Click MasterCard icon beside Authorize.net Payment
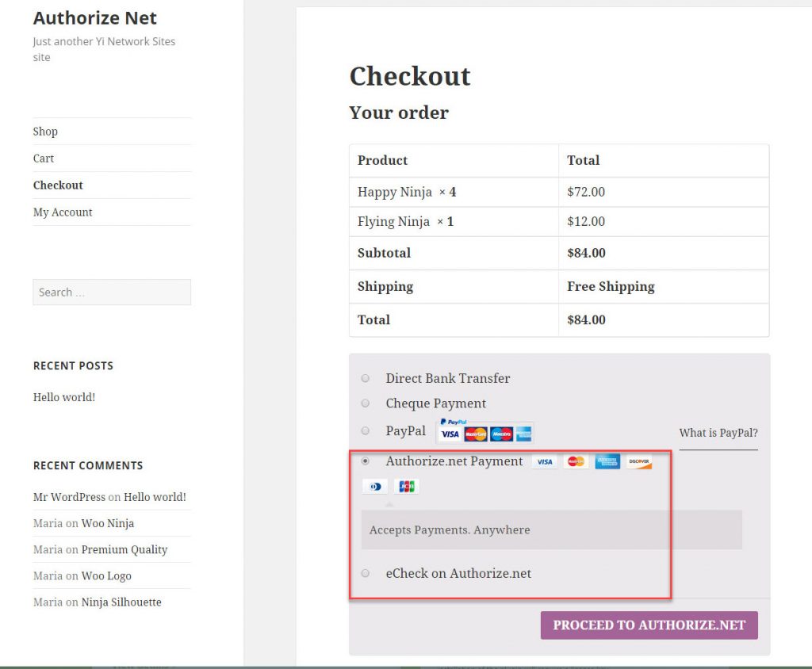Screen dimensions: 812x669 click(x=576, y=461)
